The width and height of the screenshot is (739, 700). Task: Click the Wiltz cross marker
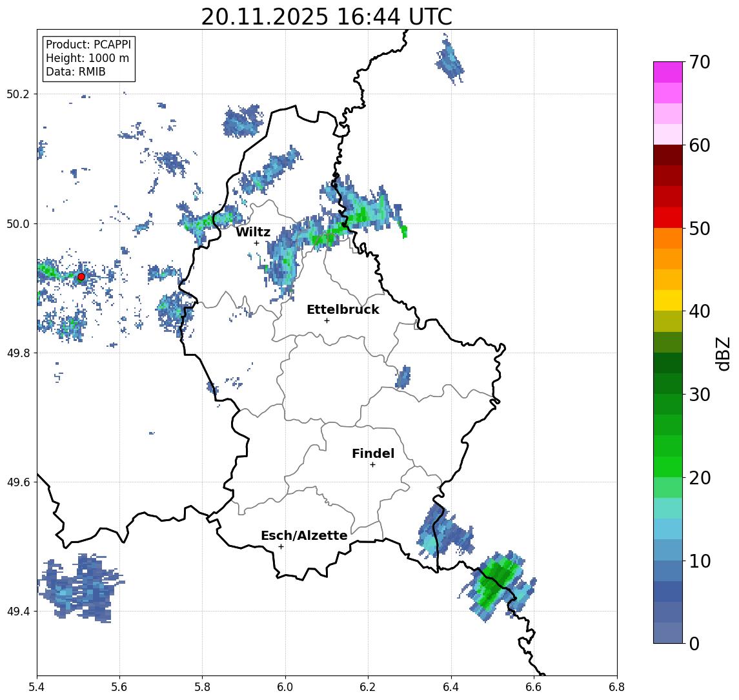click(x=256, y=243)
